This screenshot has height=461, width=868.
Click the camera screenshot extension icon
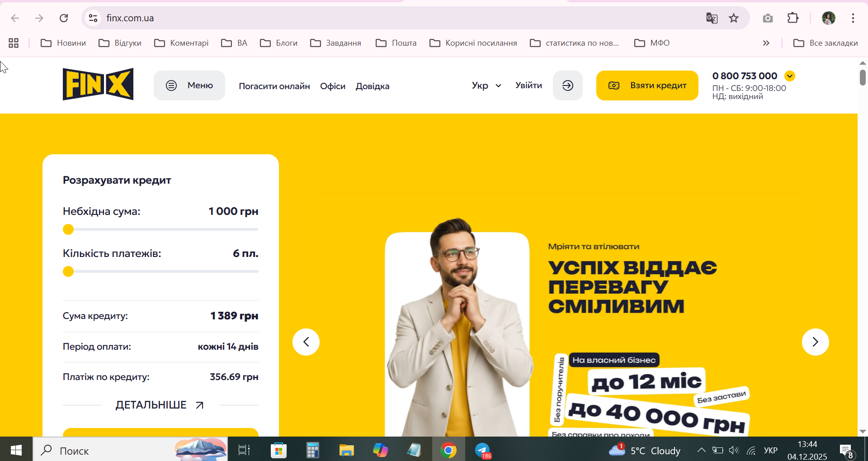pyautogui.click(x=768, y=18)
